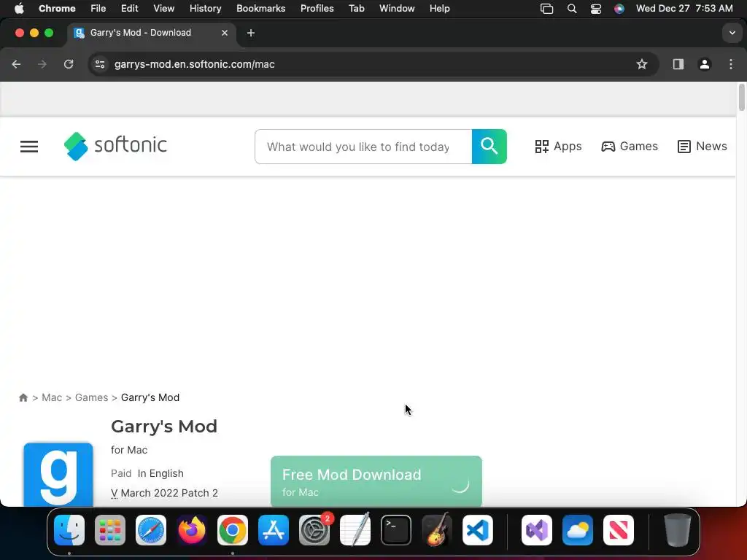This screenshot has width=747, height=560.
Task: Open TextEdit from the Dock
Action: [x=355, y=530]
